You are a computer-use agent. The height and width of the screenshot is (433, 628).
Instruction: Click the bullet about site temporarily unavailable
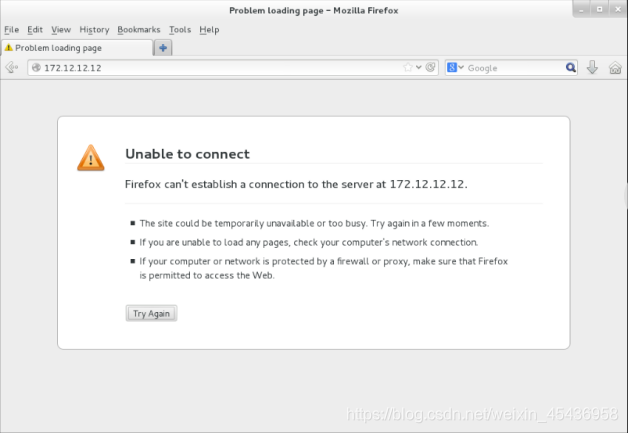point(314,223)
